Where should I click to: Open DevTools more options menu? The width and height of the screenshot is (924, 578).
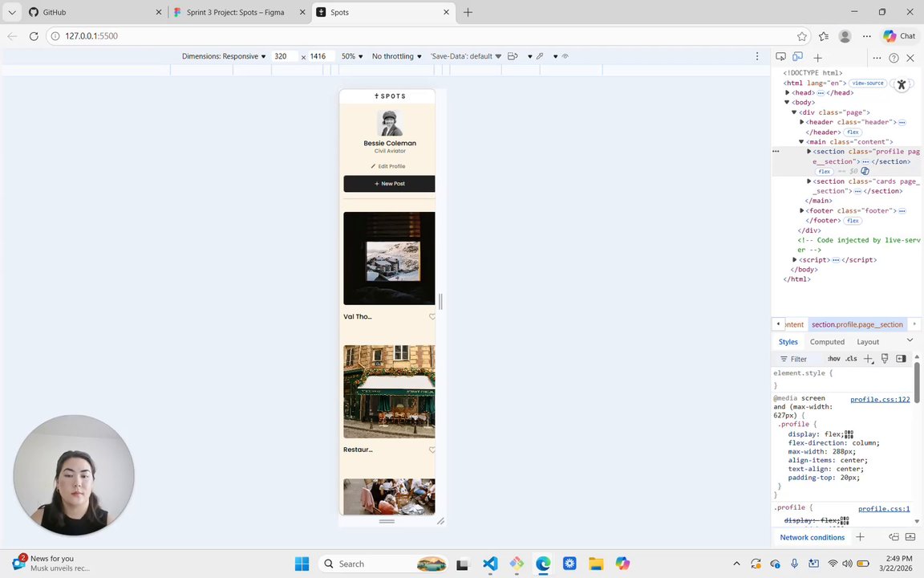click(x=877, y=58)
